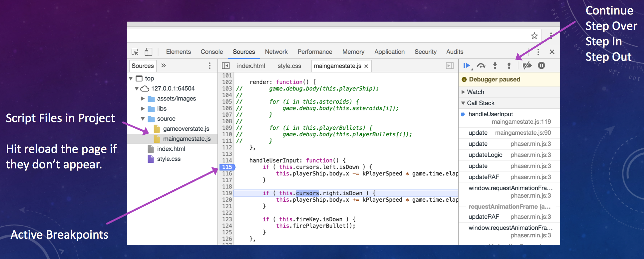Switch to the Network tab

276,52
